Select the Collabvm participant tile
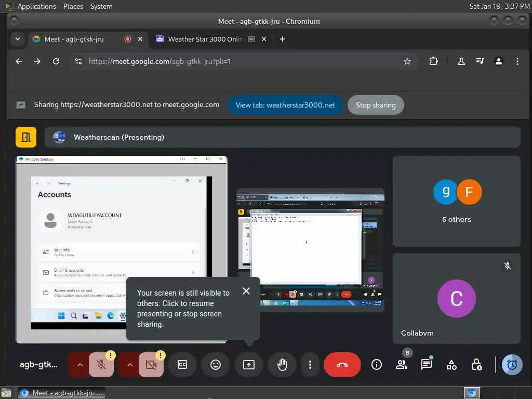Viewport: 532px width, 399px height. coord(456,299)
